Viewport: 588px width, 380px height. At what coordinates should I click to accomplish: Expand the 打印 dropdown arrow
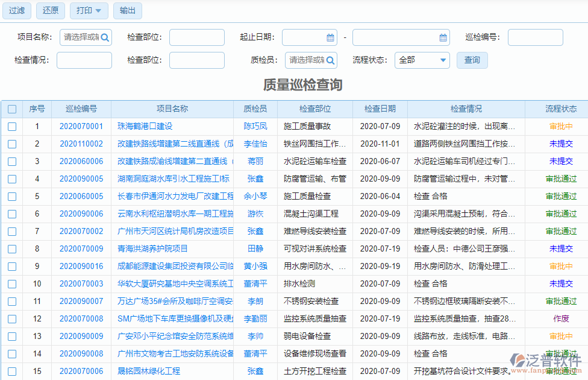(x=98, y=10)
